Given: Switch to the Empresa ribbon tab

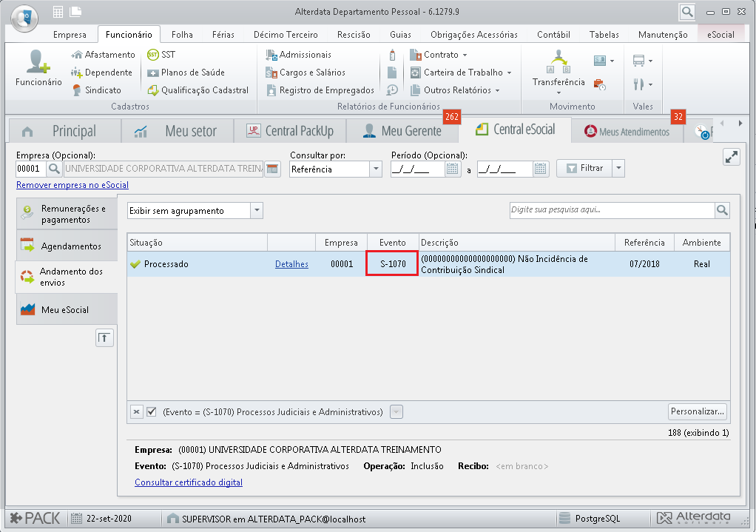Looking at the screenshot, I should pyautogui.click(x=70, y=35).
